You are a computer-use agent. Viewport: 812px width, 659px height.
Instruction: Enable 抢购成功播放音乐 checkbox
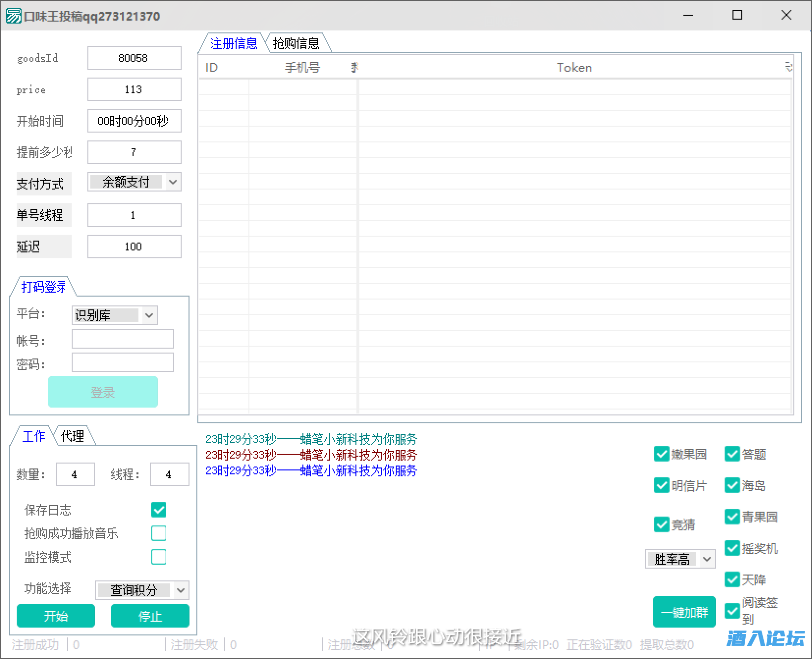tap(159, 533)
